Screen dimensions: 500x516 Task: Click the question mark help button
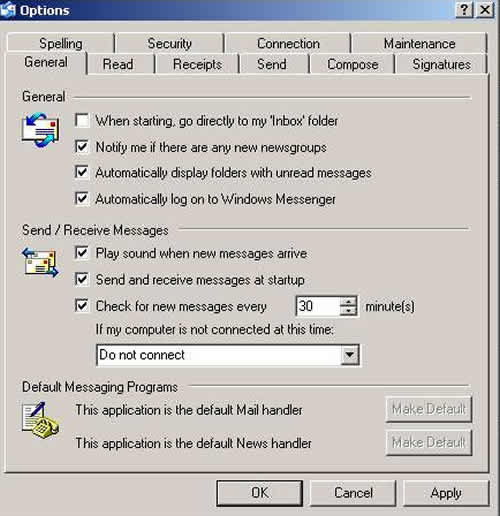tap(464, 10)
